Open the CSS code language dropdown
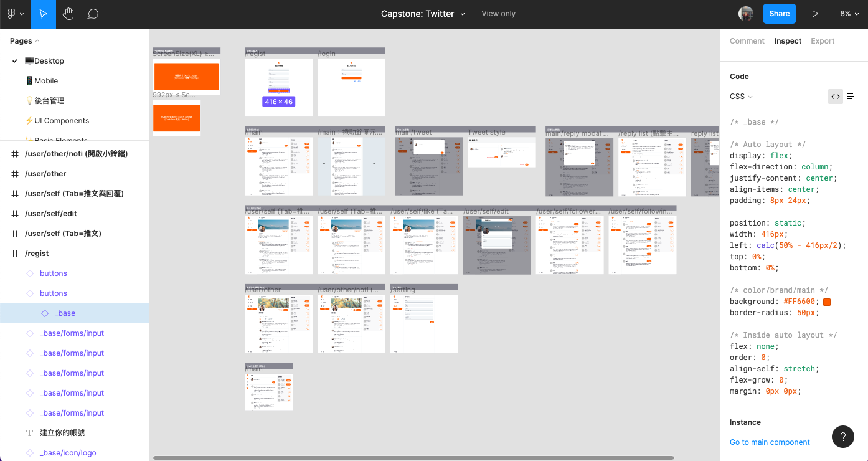The width and height of the screenshot is (868, 461). [x=741, y=97]
